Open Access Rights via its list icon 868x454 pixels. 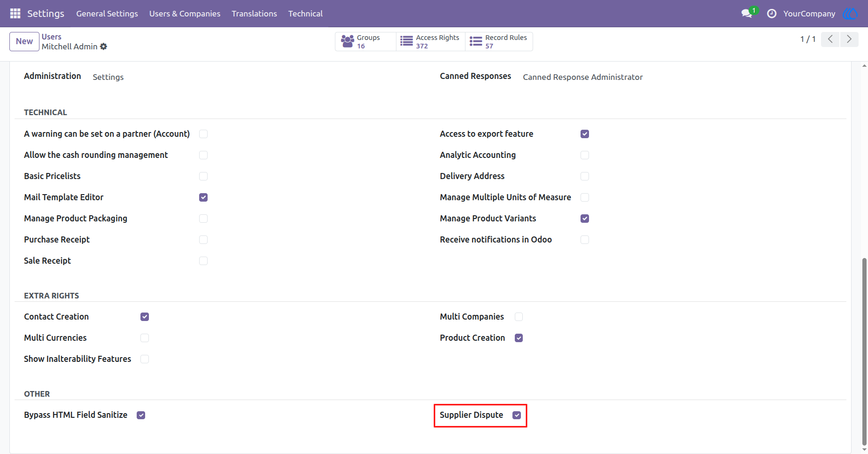coord(407,41)
